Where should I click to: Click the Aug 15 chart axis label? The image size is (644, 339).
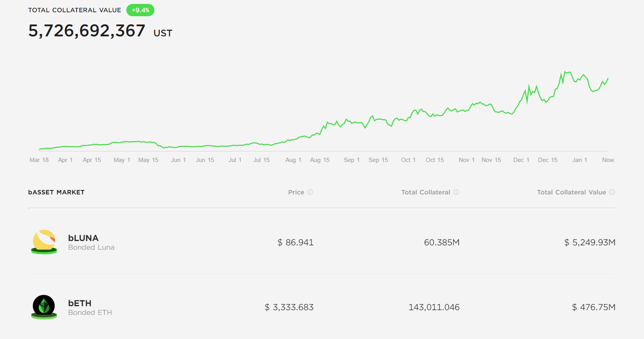click(x=320, y=160)
